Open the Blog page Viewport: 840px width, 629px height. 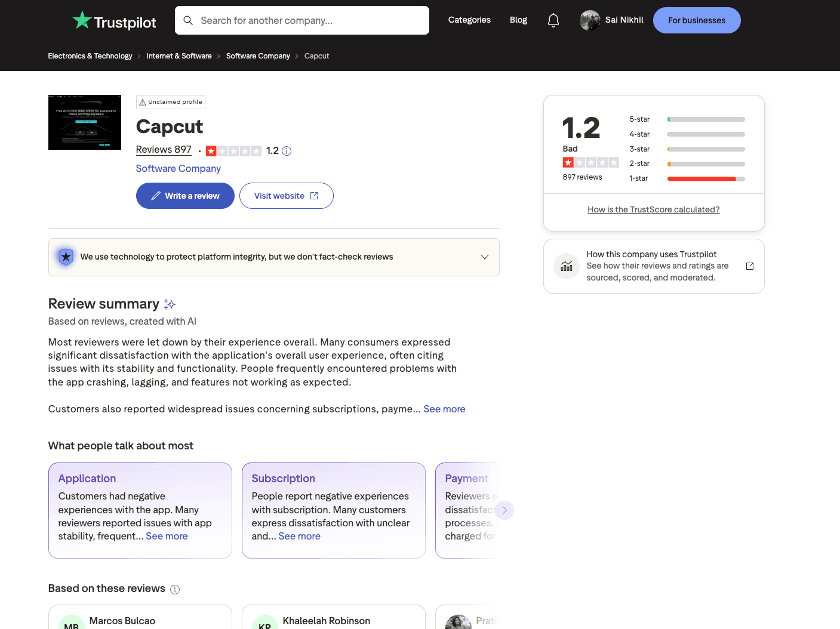pos(518,20)
